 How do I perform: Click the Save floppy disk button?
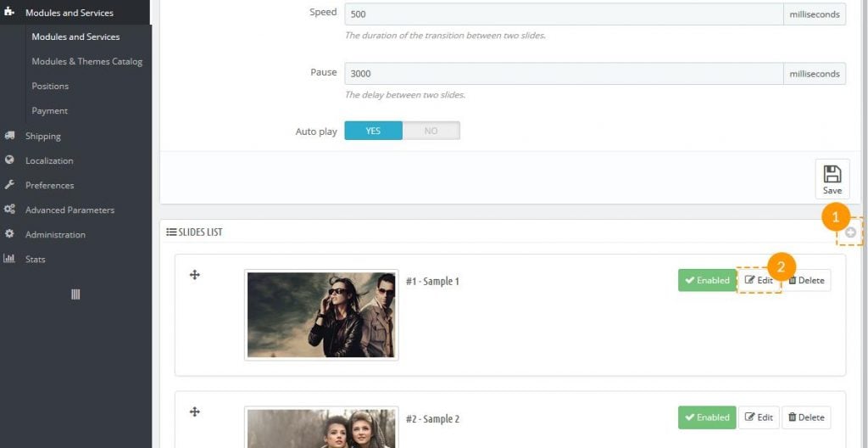832,179
